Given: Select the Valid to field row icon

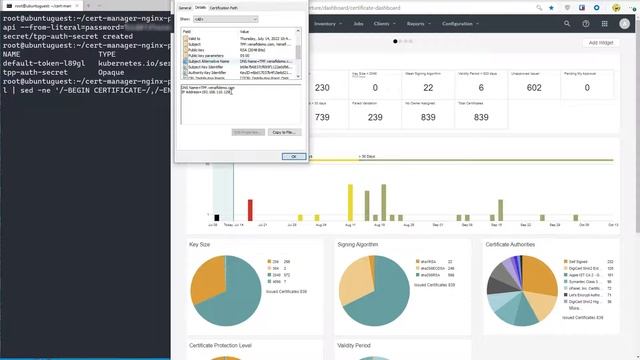Looking at the screenshot, I should 185,38.
